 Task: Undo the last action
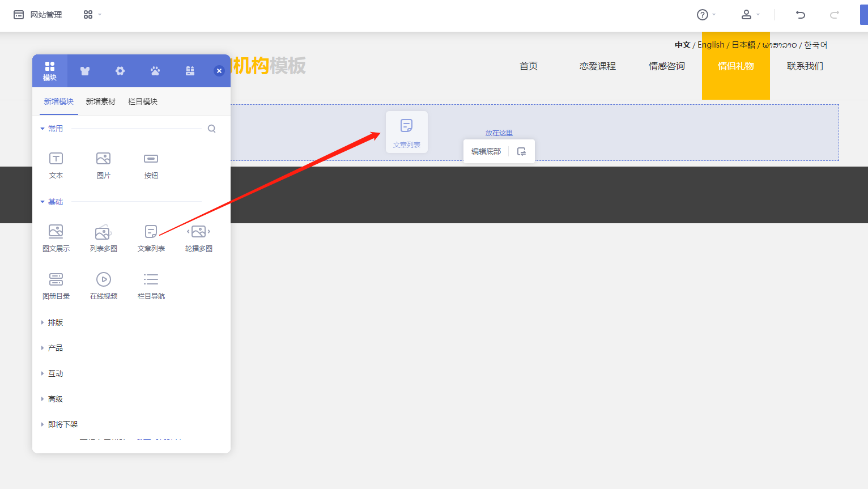[801, 15]
